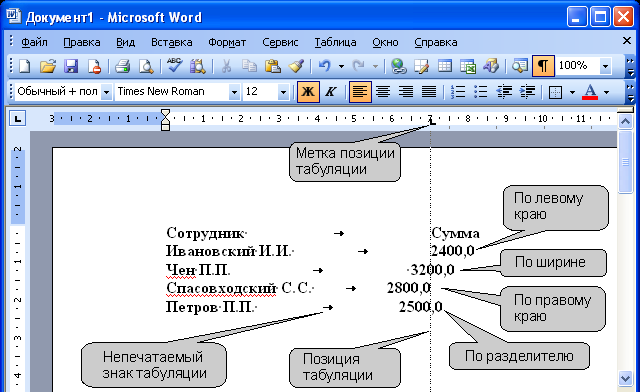
Task: Click the red font color button
Action: click(x=590, y=92)
